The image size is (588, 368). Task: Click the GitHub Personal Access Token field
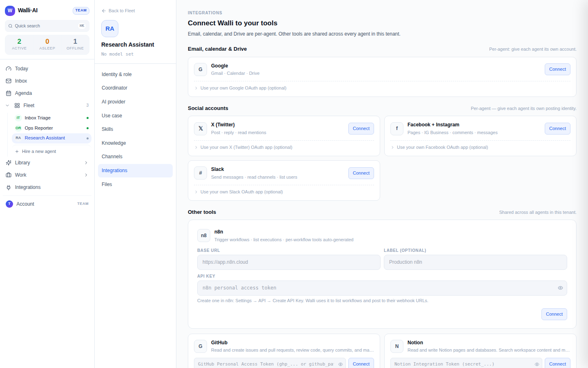pos(270,364)
